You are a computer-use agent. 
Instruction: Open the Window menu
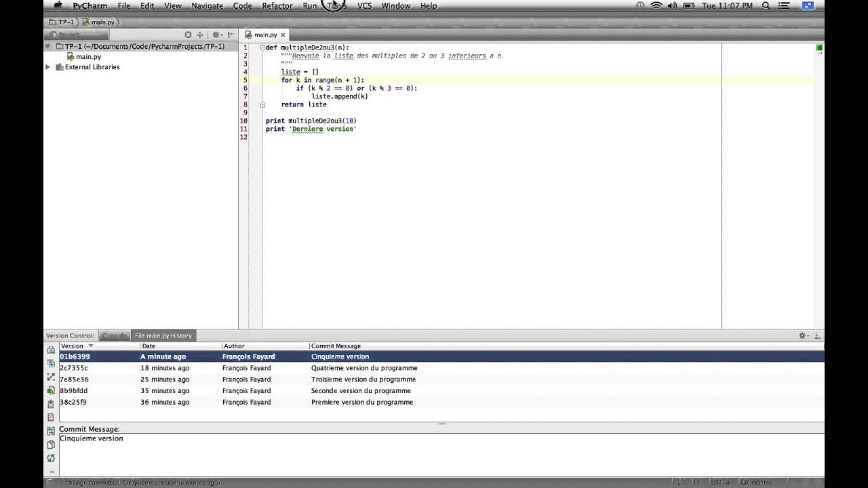click(396, 5)
